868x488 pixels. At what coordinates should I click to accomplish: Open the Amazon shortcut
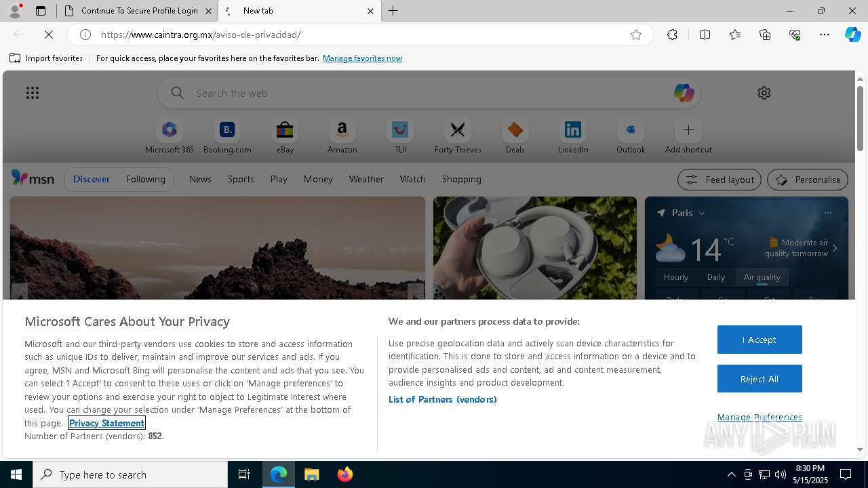[x=342, y=136]
